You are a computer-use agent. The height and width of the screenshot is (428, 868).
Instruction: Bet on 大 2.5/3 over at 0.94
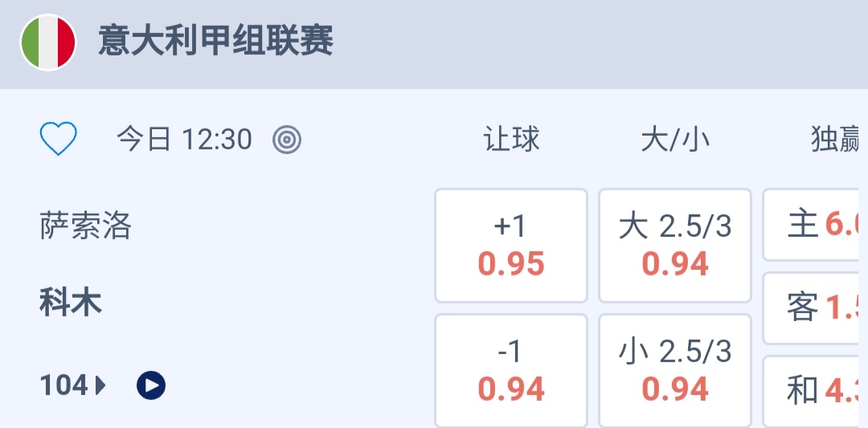point(675,246)
